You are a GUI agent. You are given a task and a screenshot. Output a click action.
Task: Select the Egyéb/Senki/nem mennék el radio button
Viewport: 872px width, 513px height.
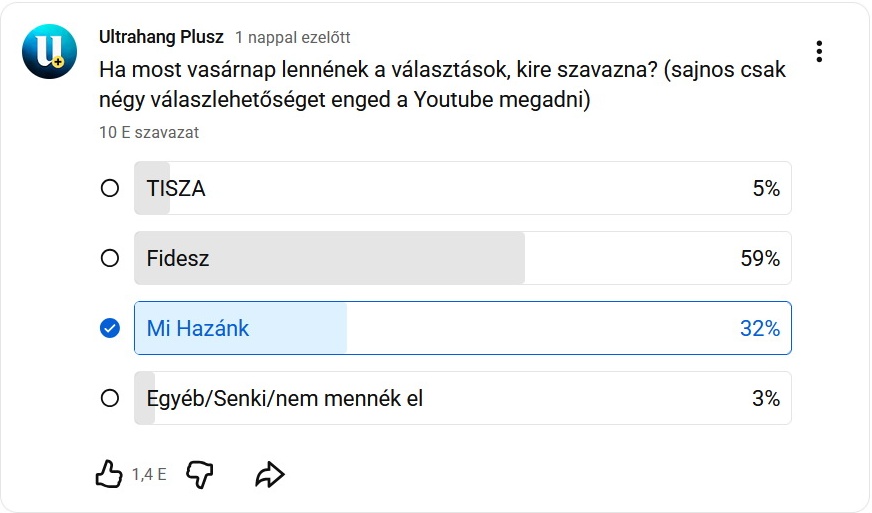pyautogui.click(x=110, y=398)
